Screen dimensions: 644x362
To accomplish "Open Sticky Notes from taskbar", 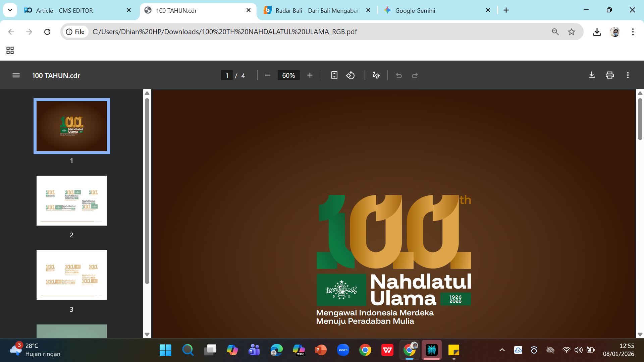I will (454, 350).
